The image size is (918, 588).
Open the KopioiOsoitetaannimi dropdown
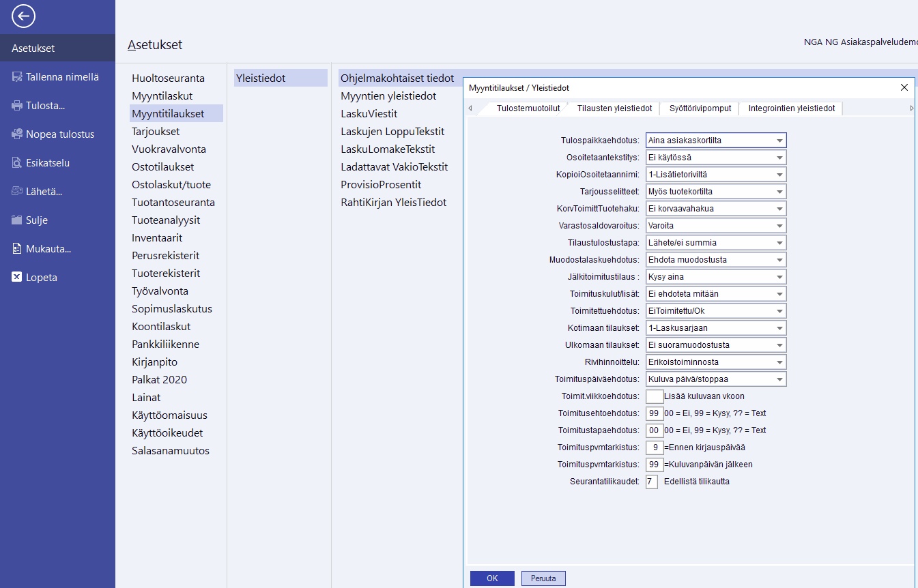716,175
